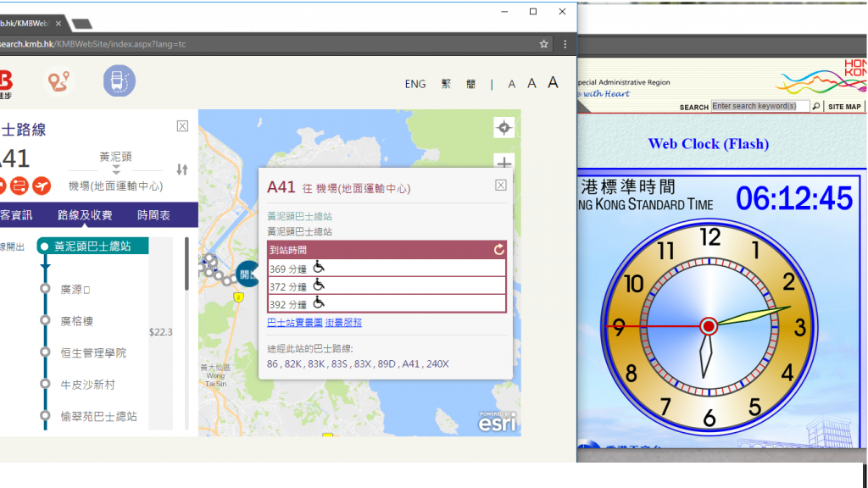Click the map locate-me crosshair button
This screenshot has width=868, height=488.
(504, 128)
